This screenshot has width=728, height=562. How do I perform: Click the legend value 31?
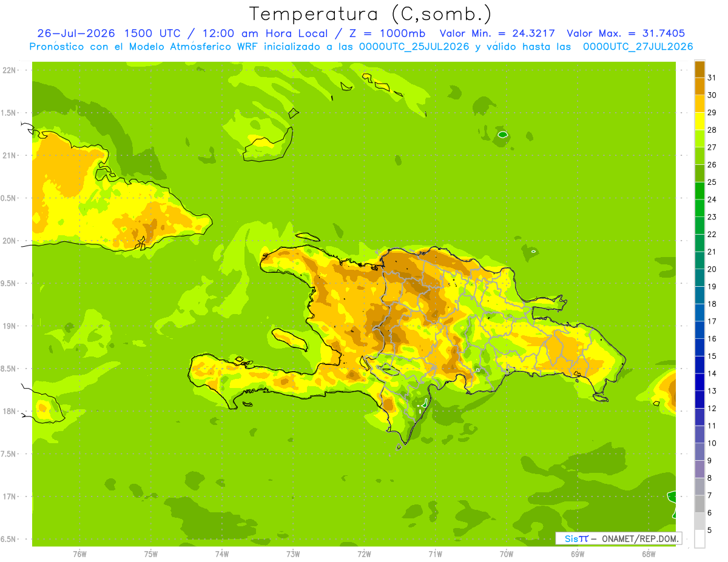coord(712,78)
